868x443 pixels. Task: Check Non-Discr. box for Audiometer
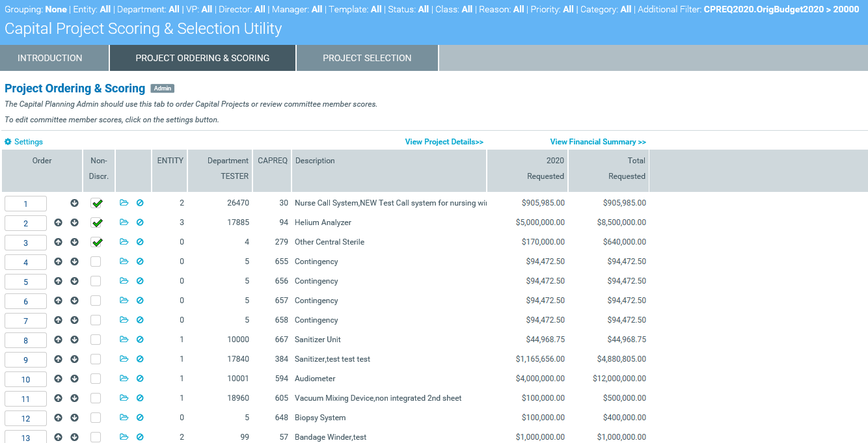96,379
